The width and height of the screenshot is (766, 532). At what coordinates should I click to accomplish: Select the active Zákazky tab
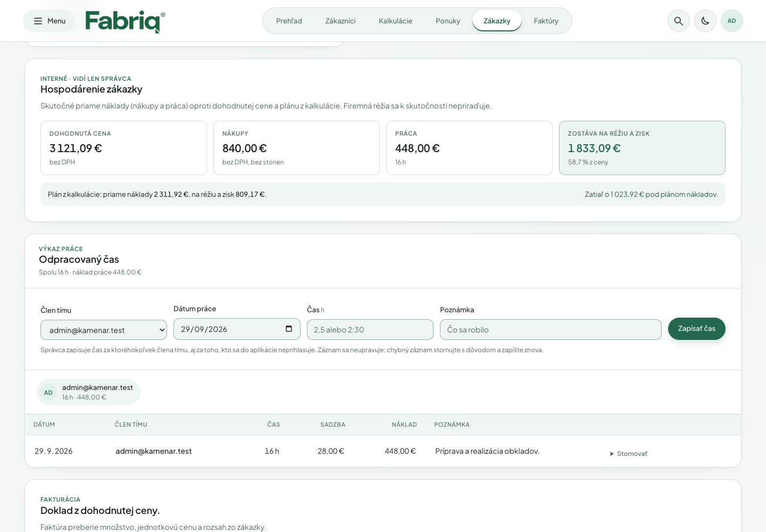pos(497,21)
